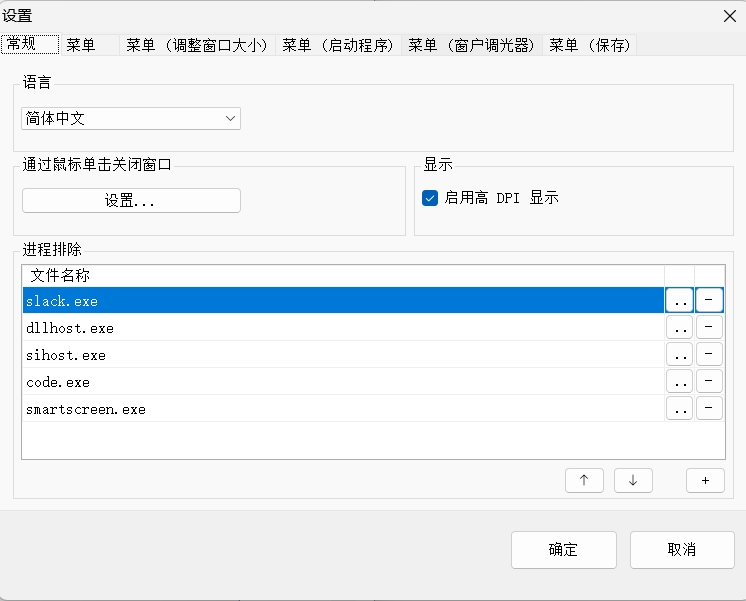Remove slack.exe using its minus button
Viewport: 746px width, 601px height.
point(709,301)
